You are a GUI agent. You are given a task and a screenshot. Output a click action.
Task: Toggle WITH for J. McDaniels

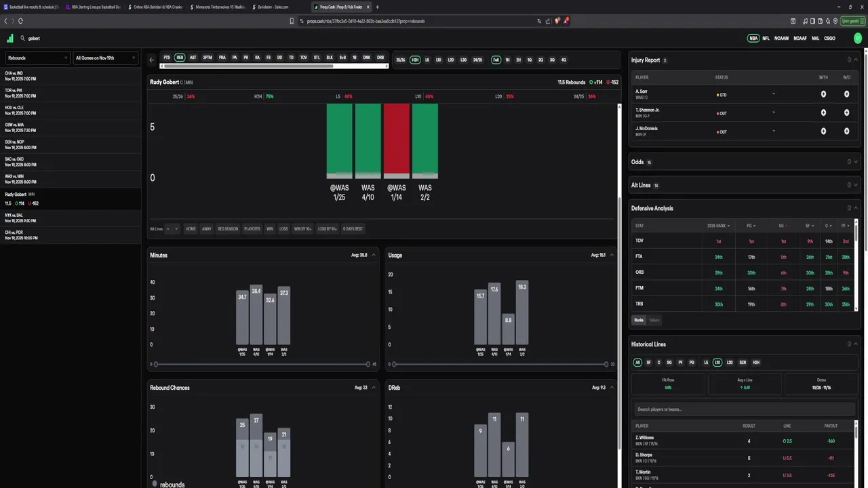(823, 131)
